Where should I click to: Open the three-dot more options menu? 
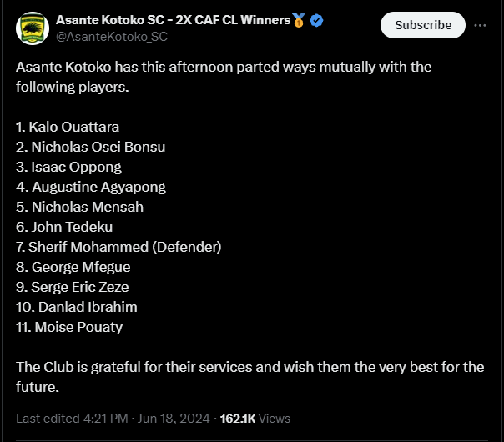pyautogui.click(x=480, y=25)
